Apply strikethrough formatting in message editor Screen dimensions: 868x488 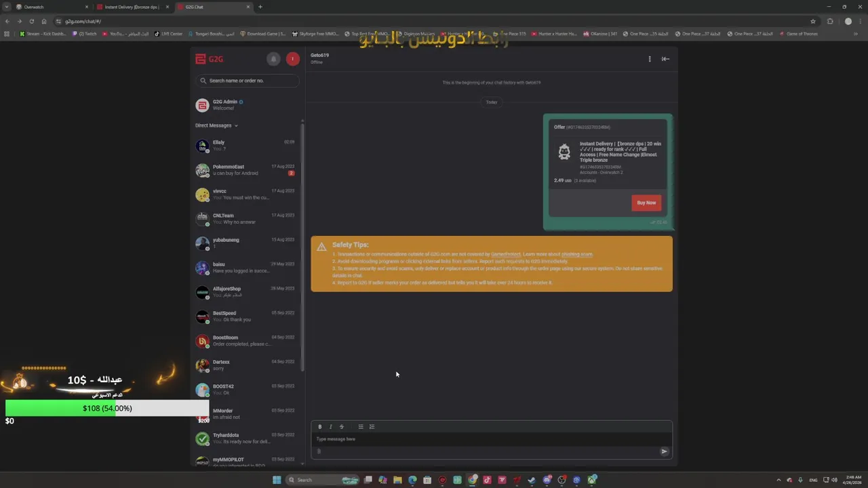[x=342, y=426]
